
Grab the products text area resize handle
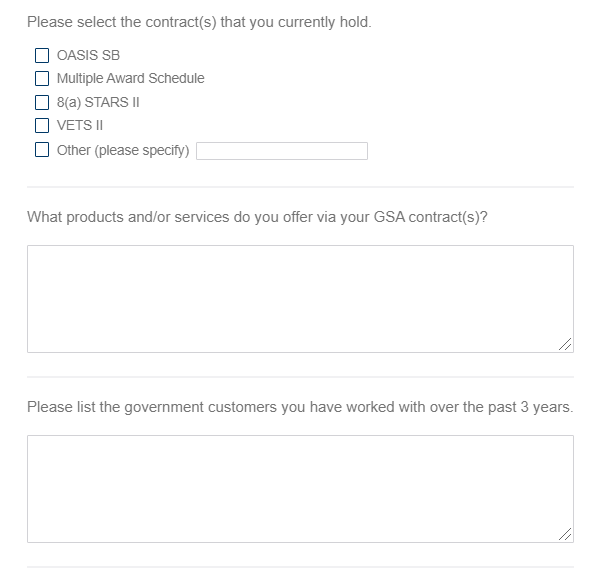coord(566,345)
